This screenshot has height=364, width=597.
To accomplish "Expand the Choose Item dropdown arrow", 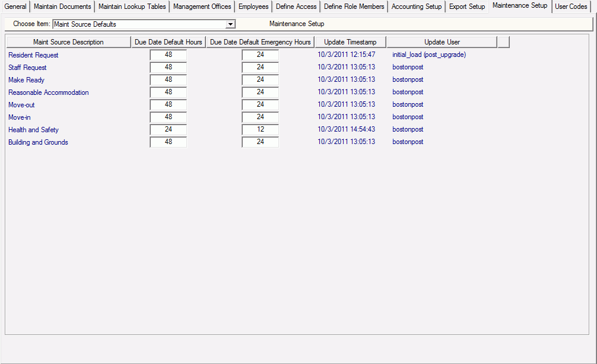I will point(230,24).
